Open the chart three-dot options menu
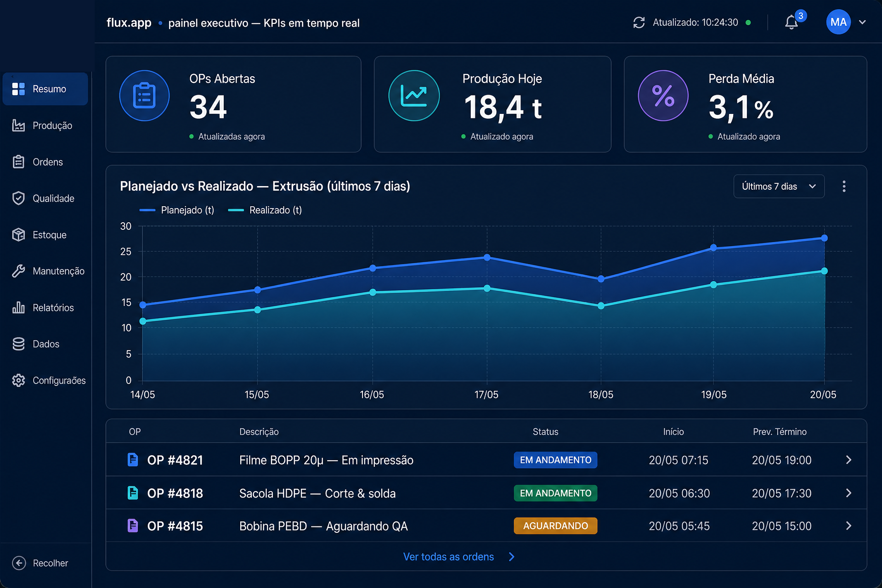The width and height of the screenshot is (882, 588). 844,186
